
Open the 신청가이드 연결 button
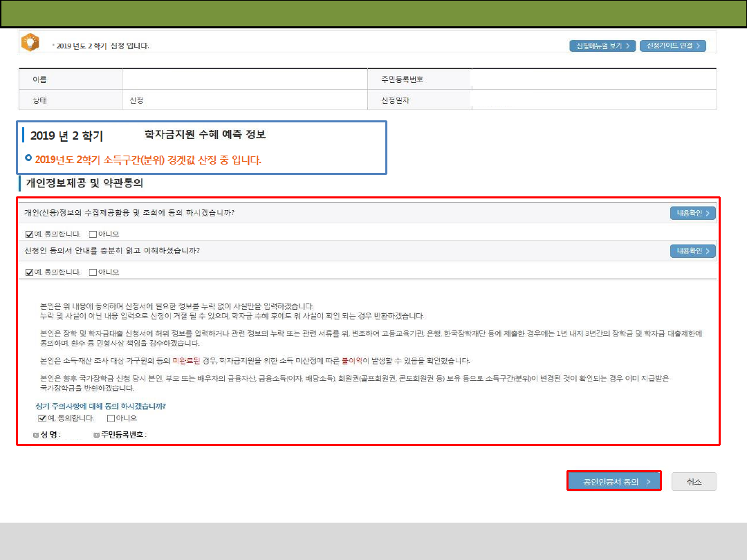672,46
